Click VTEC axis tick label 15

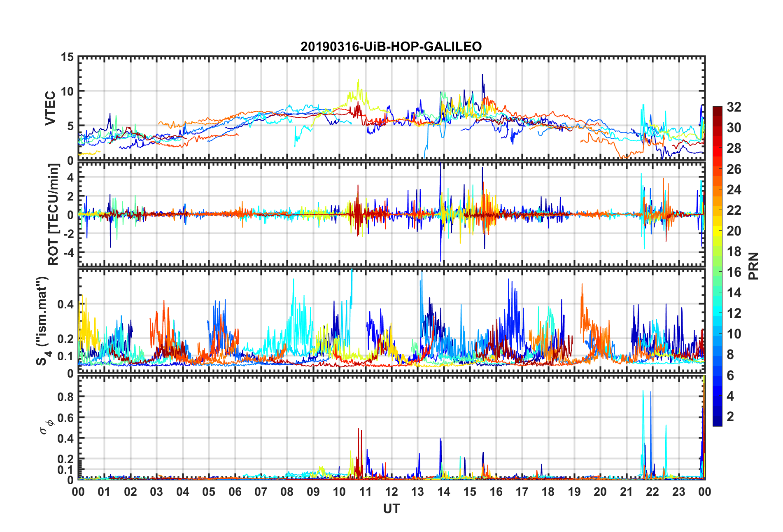pyautogui.click(x=67, y=57)
